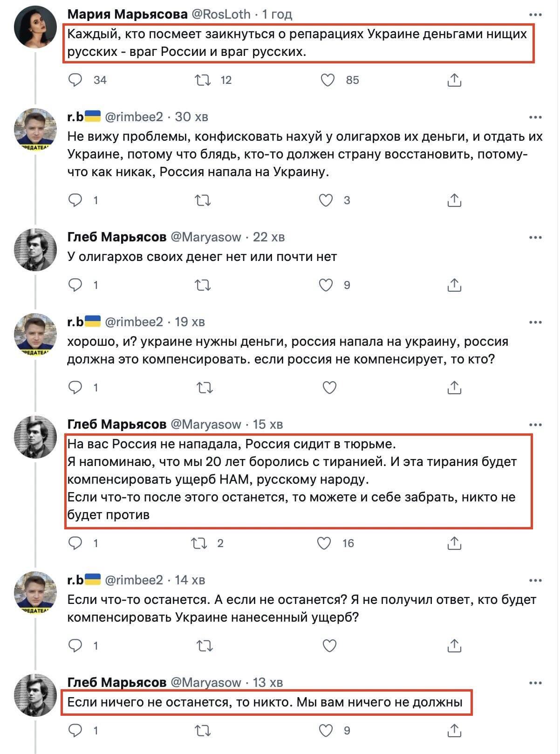Reply to the last tweet from 13 хв
The height and width of the screenshot is (754, 560).
click(75, 730)
